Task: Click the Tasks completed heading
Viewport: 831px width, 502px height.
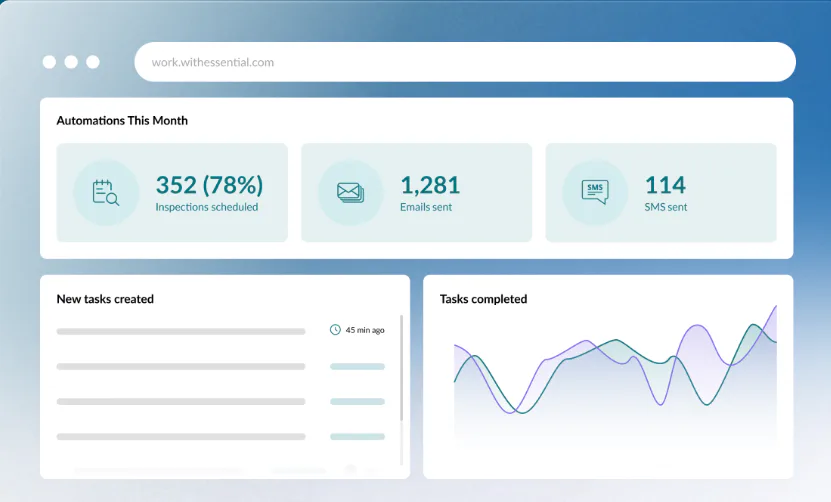Action: (x=483, y=299)
